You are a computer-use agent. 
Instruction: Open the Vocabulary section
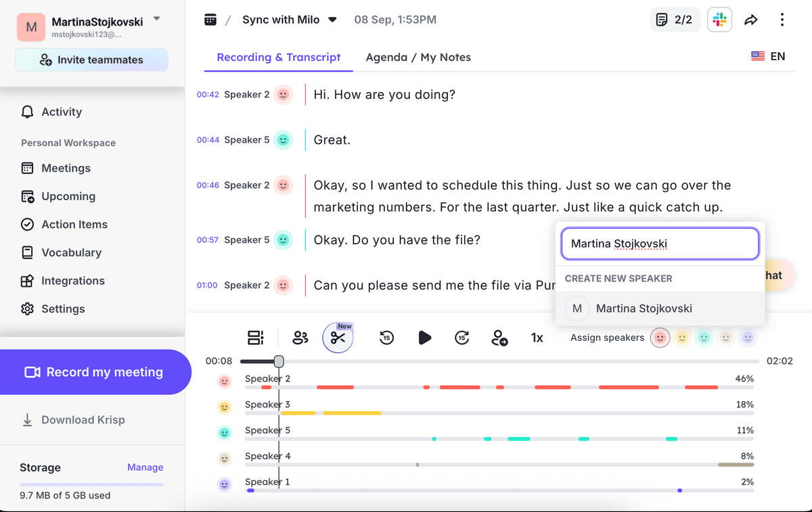tap(70, 252)
